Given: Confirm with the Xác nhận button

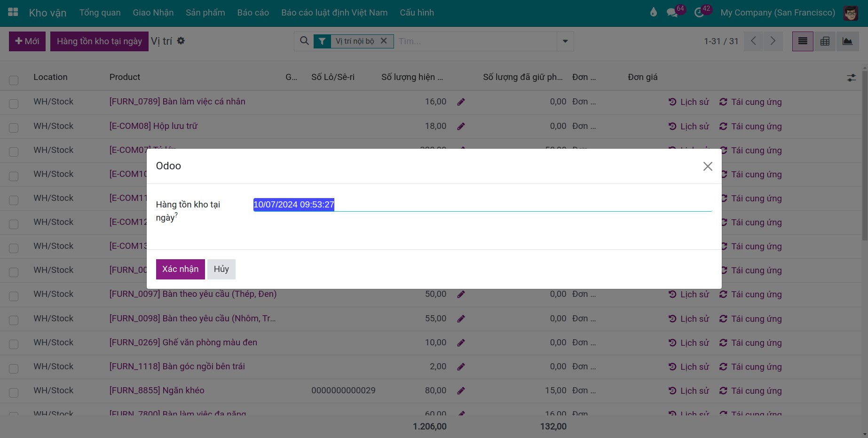Looking at the screenshot, I should click(x=181, y=269).
